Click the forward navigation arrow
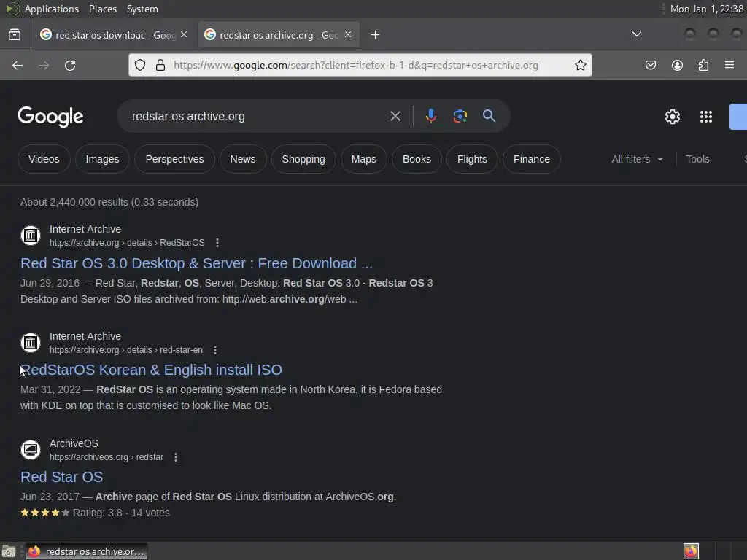Viewport: 747px width, 560px height. coord(44,65)
